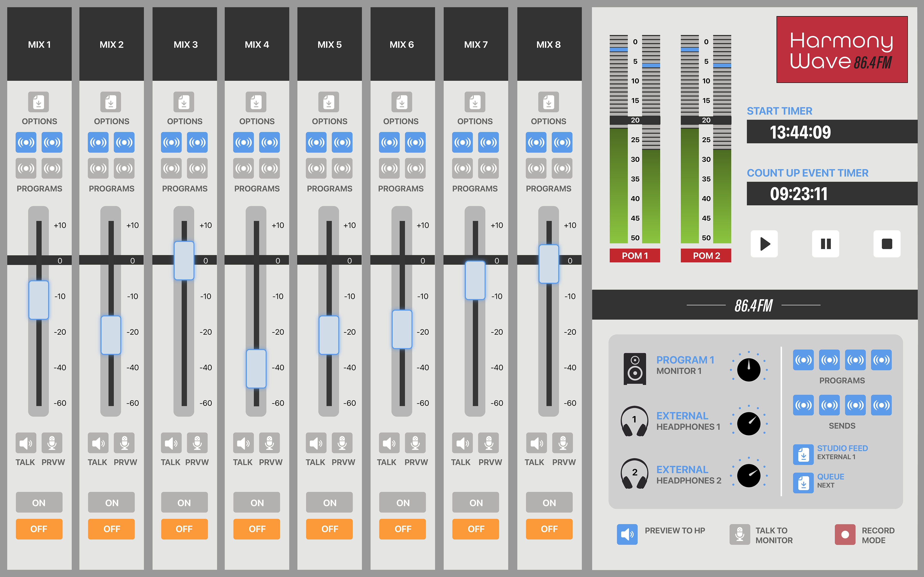Viewport: 924px width, 577px height.
Task: Click the MIX 4 Talk speaker icon
Action: [243, 443]
